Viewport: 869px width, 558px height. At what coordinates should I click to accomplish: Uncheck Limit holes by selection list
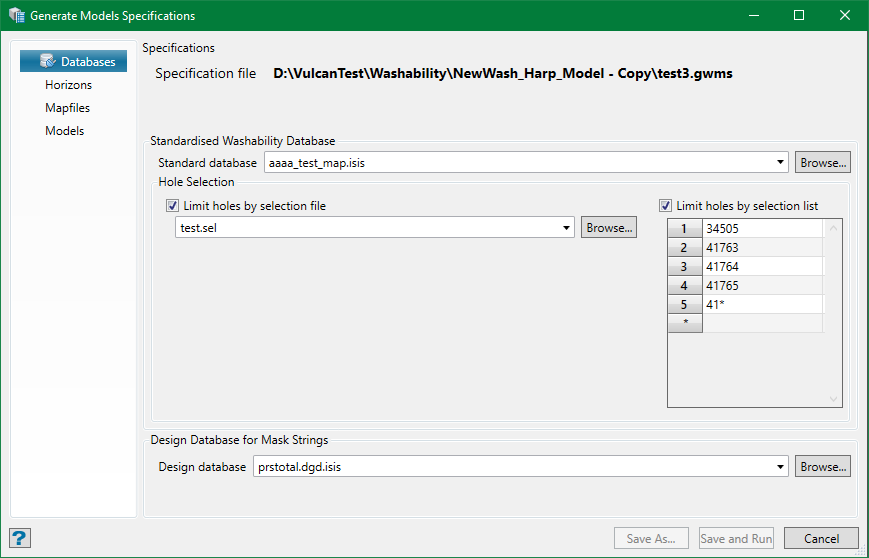click(666, 206)
